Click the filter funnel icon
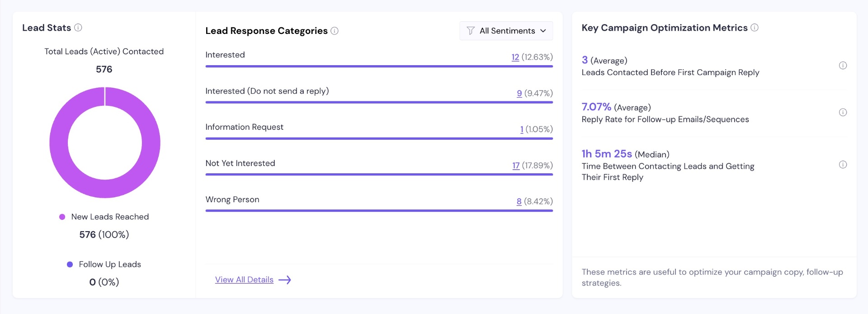 point(471,31)
